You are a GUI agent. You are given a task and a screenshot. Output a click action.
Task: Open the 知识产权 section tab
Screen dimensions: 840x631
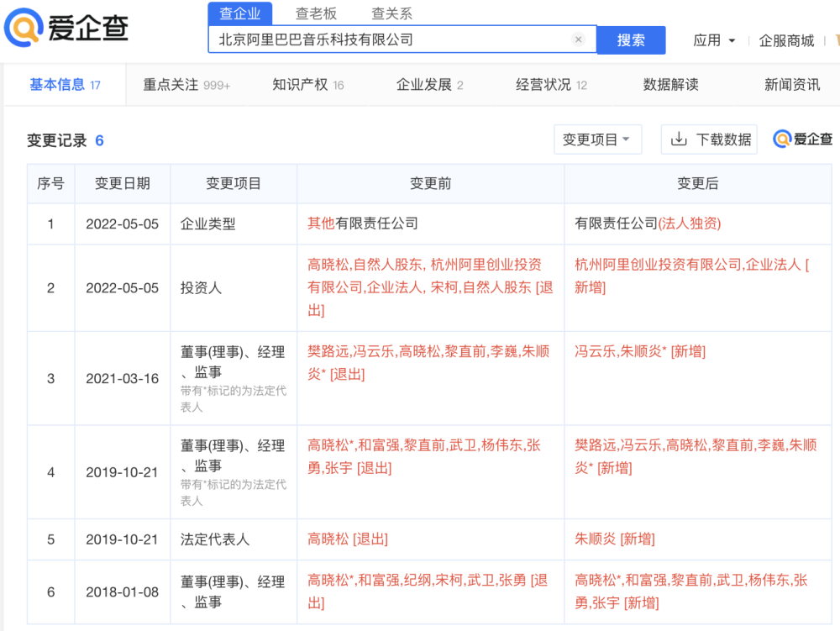[x=308, y=85]
